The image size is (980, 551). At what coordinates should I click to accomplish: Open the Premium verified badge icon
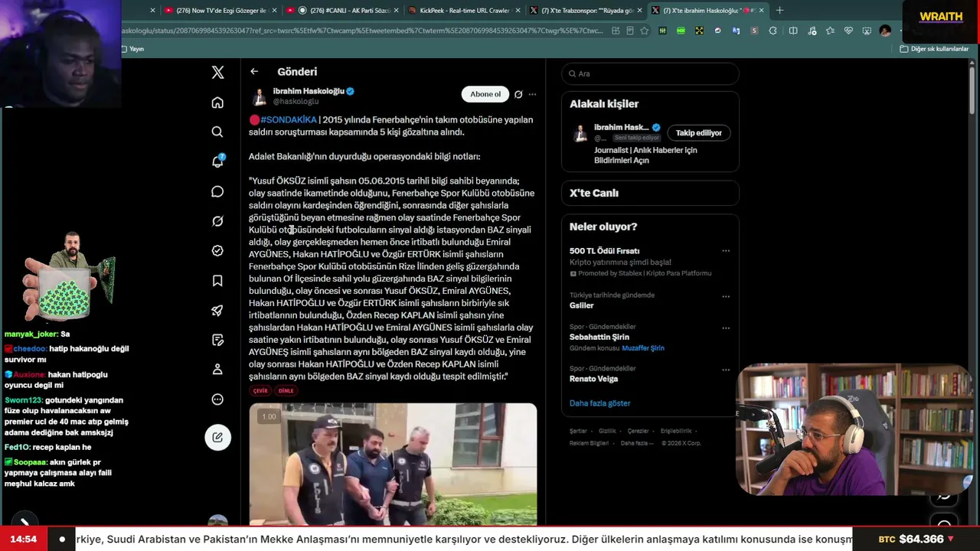click(x=217, y=251)
